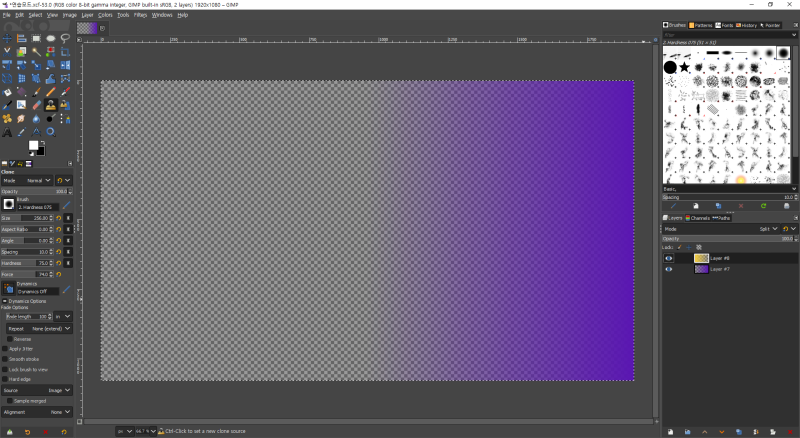Collapse the Dynamics Options expander
The height and width of the screenshot is (438, 800).
click(5, 301)
